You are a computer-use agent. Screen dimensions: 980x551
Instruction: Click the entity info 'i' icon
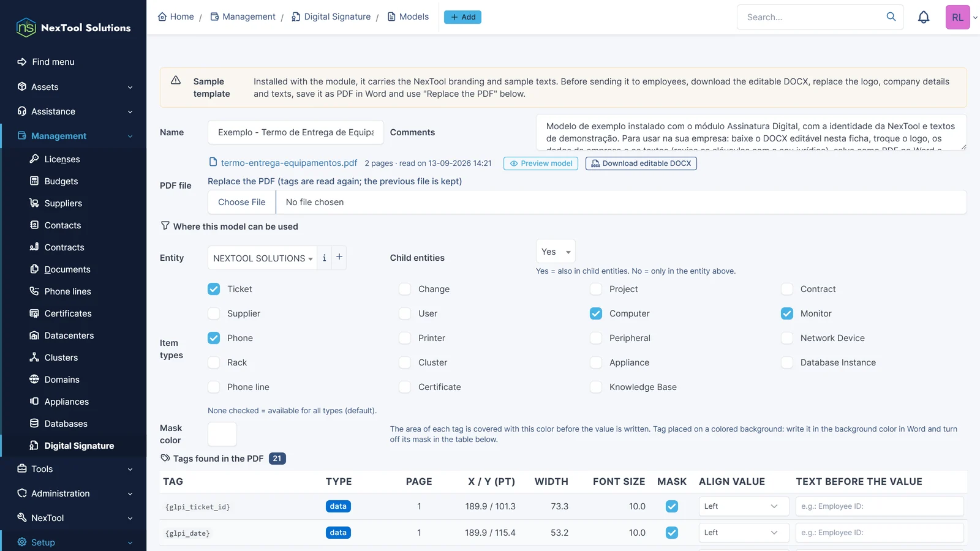click(x=324, y=258)
